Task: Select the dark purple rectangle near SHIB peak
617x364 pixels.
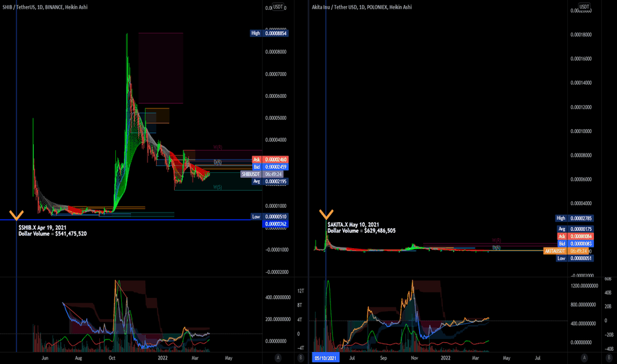Action: pos(161,68)
